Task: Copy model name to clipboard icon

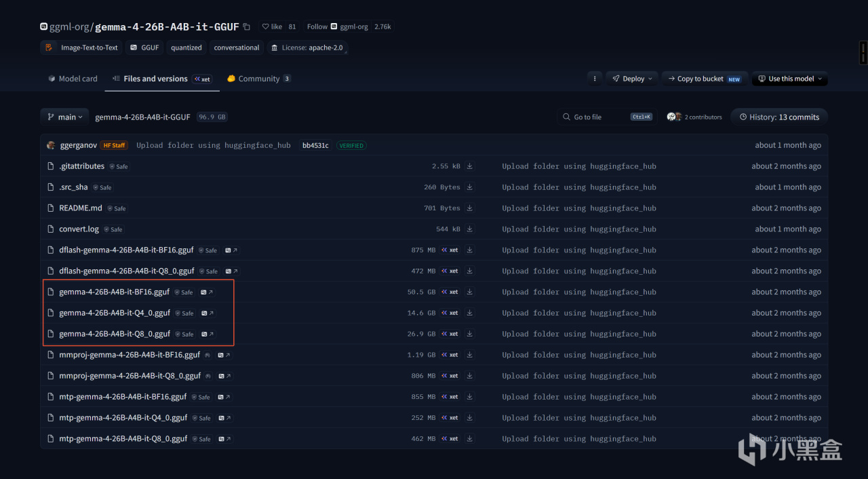Action: click(247, 27)
